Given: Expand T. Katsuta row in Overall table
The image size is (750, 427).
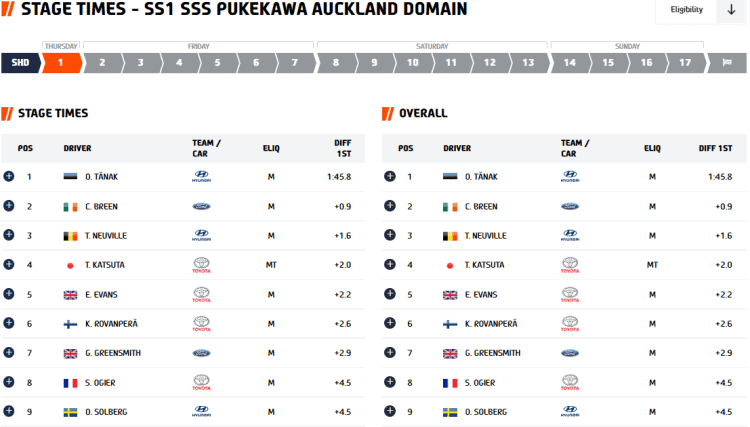Looking at the screenshot, I should point(388,265).
